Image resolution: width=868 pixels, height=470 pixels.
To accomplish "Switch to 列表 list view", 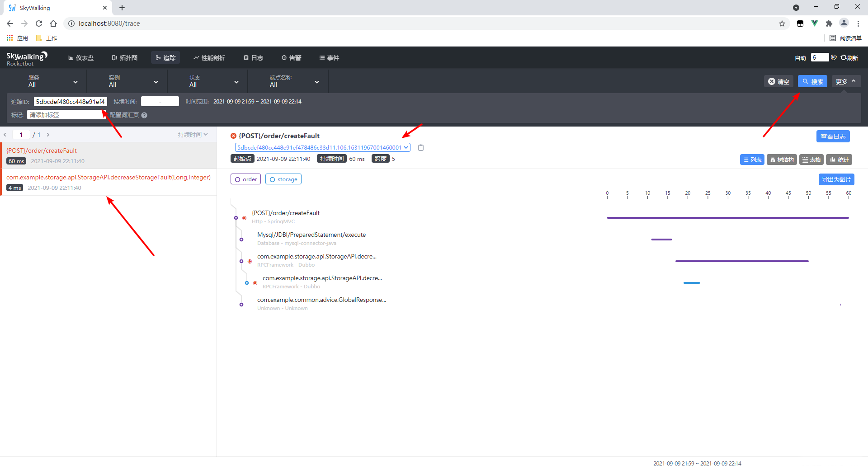I will point(752,160).
